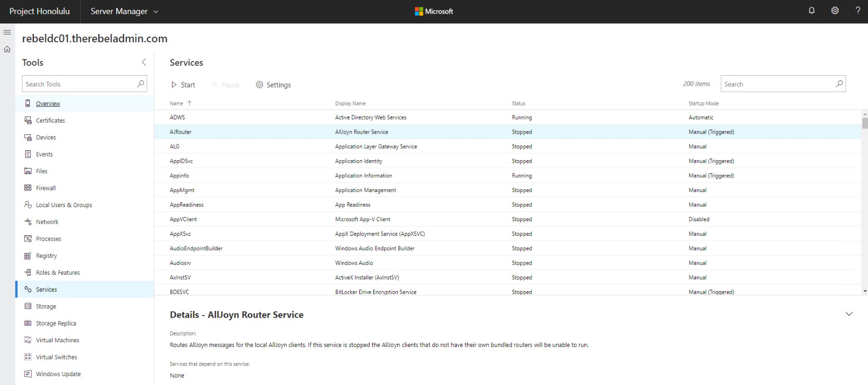868x385 pixels.
Task: Click the Storage tool icon
Action: pyautogui.click(x=28, y=306)
